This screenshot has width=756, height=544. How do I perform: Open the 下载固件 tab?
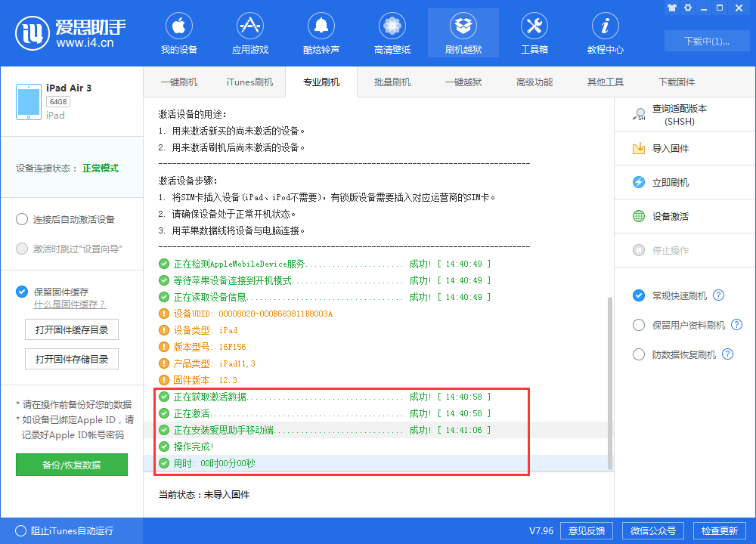pos(676,82)
